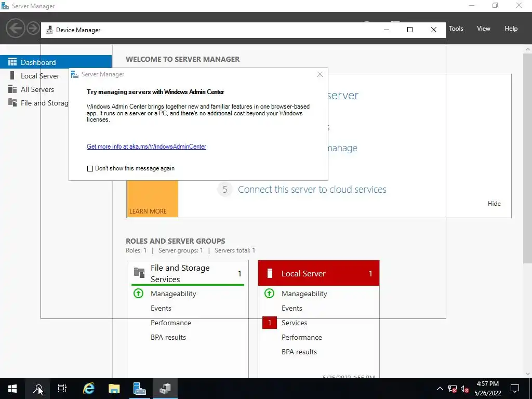Screen dimensions: 532x399
Task: Click the Server Manager vertical scrollbar
Action: click(x=528, y=157)
